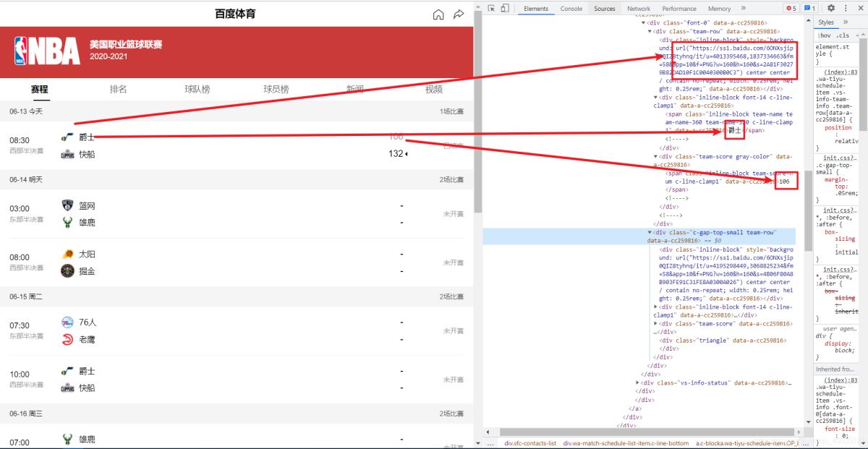Click the blue message count badge

click(810, 8)
